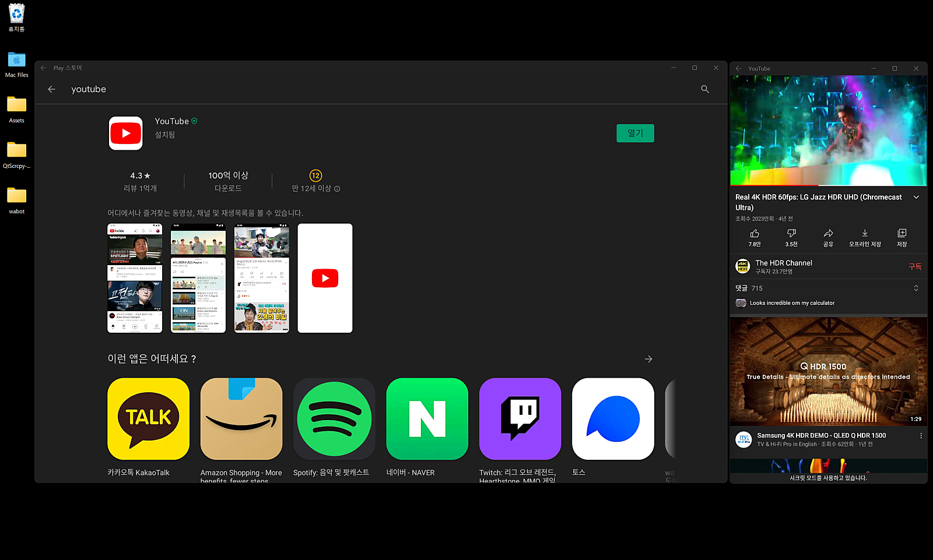Image resolution: width=933 pixels, height=560 pixels.
Task: Open the third YouTube app screenshot
Action: click(261, 278)
